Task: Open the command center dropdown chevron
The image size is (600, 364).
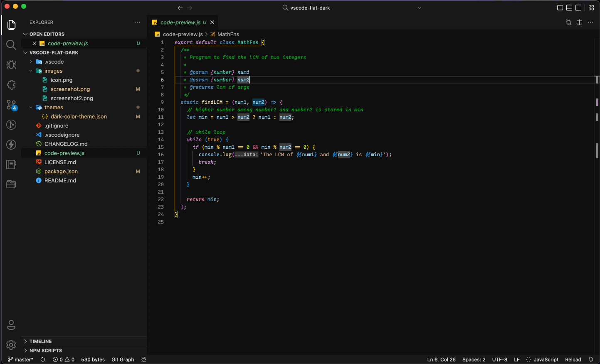Action: pos(419,8)
